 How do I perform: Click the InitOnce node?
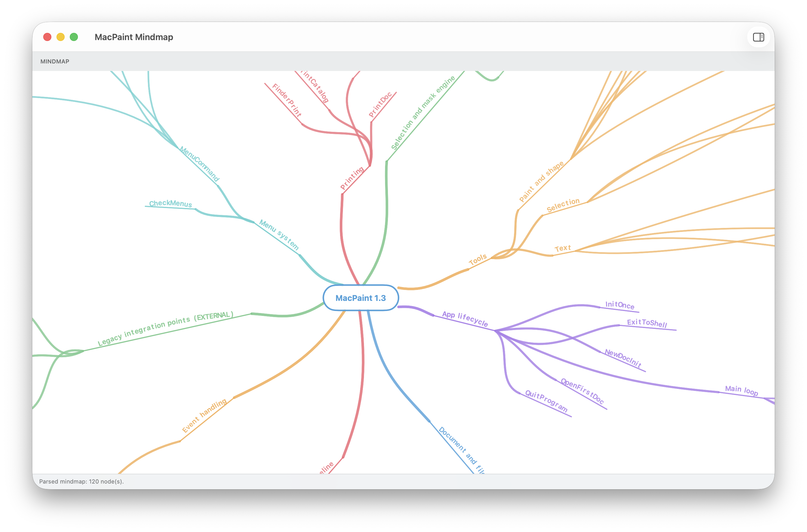click(620, 305)
